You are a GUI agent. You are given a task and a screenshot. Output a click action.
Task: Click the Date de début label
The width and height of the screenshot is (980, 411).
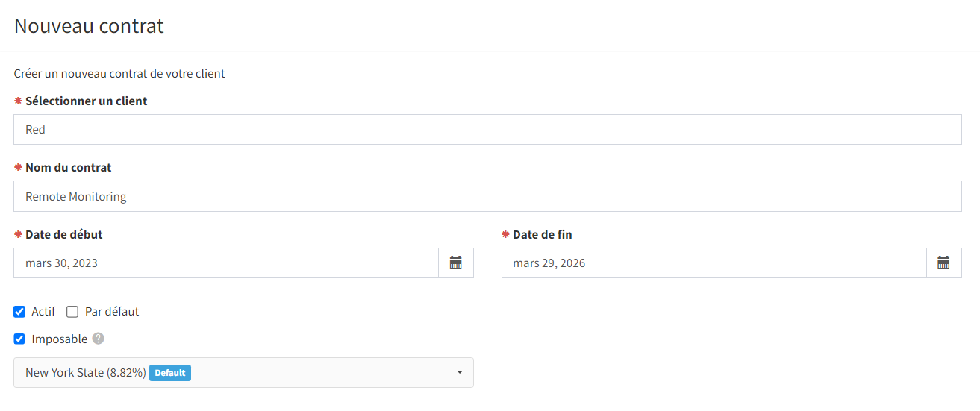(64, 234)
